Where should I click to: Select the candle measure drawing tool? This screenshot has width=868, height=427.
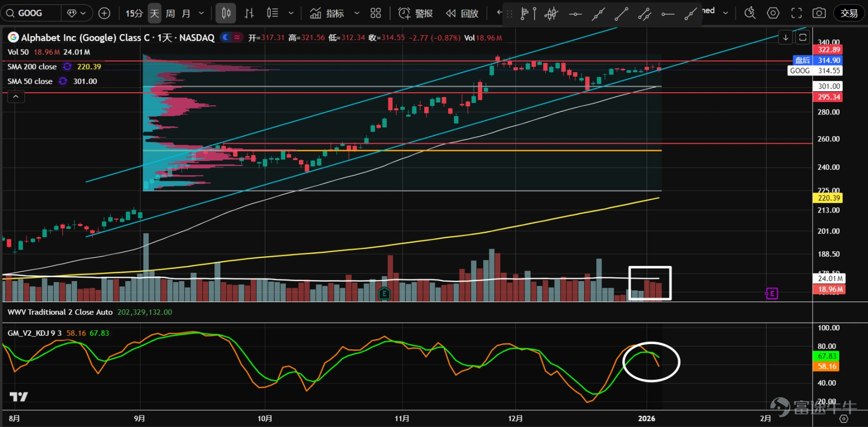point(551,14)
